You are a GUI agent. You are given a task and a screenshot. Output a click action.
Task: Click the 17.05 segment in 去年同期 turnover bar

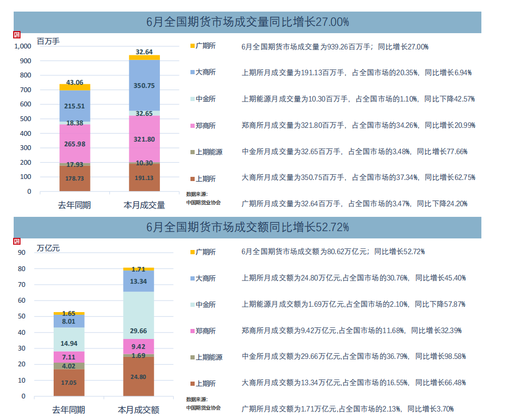click(69, 383)
